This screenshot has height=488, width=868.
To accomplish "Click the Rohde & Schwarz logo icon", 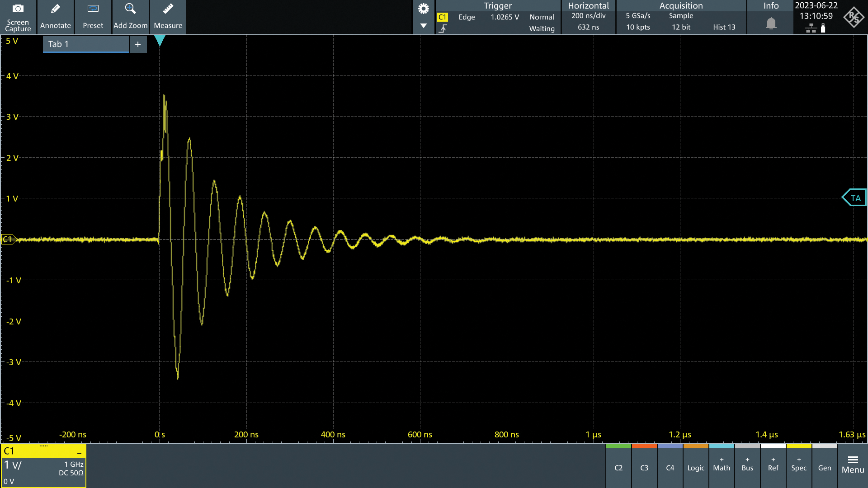I will 853,17.
